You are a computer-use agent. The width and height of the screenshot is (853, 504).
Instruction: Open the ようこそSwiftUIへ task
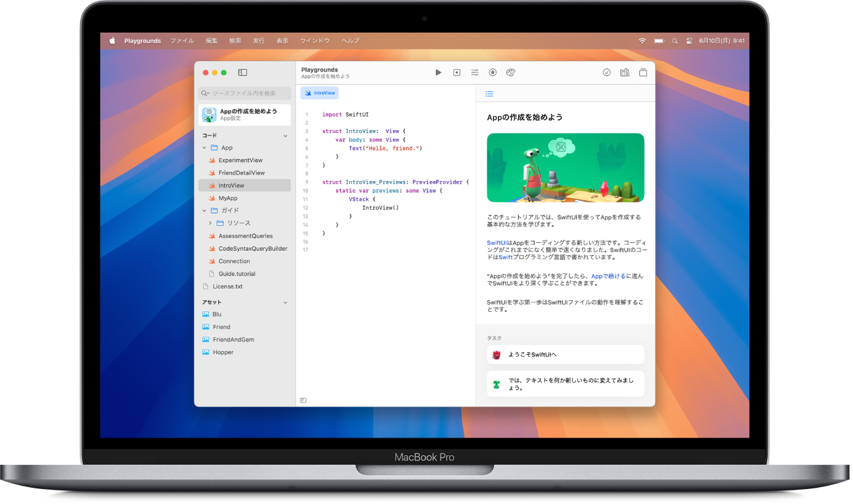566,355
